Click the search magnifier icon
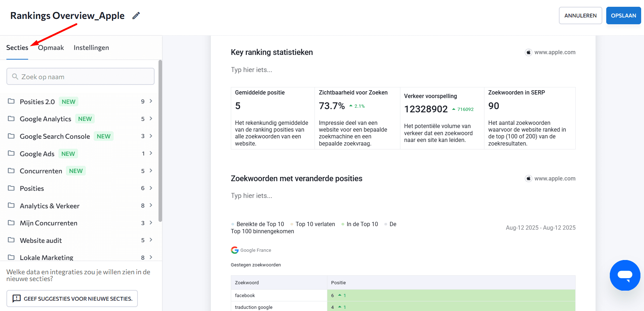The height and width of the screenshot is (311, 644). pos(15,77)
